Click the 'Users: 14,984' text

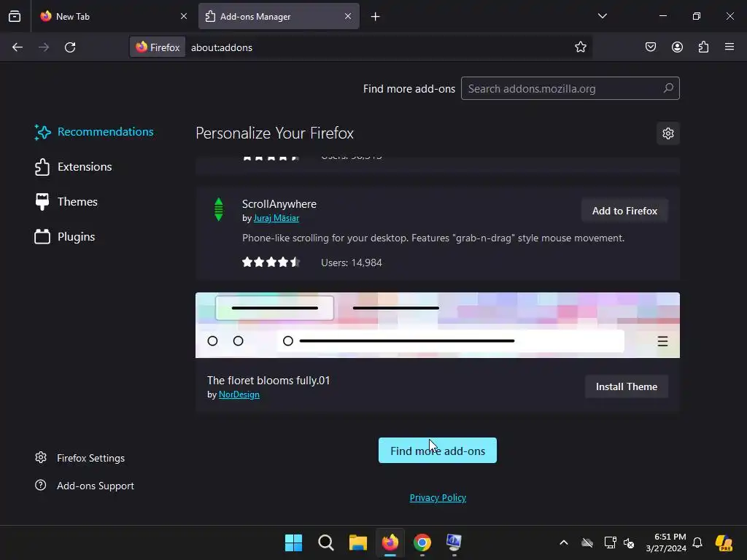pyautogui.click(x=352, y=262)
